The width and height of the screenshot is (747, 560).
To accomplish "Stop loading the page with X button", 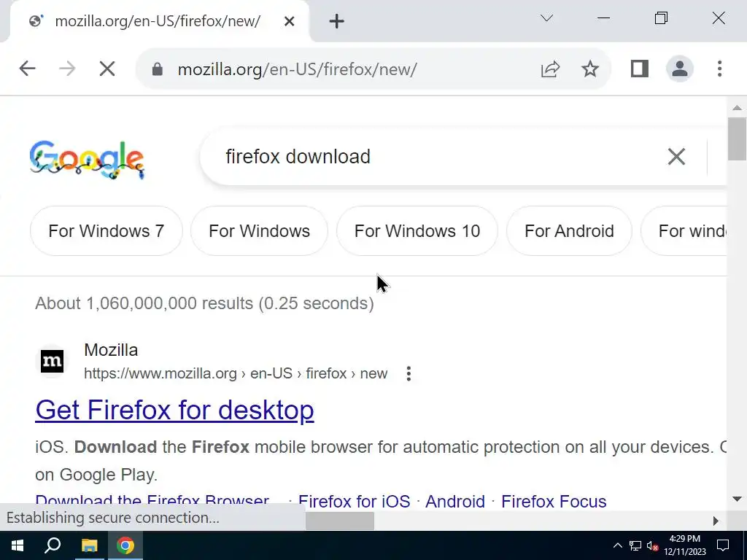I will pos(107,69).
